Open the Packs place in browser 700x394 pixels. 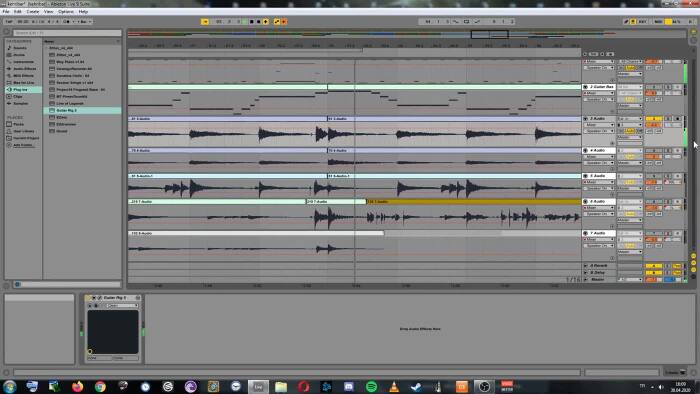18,124
